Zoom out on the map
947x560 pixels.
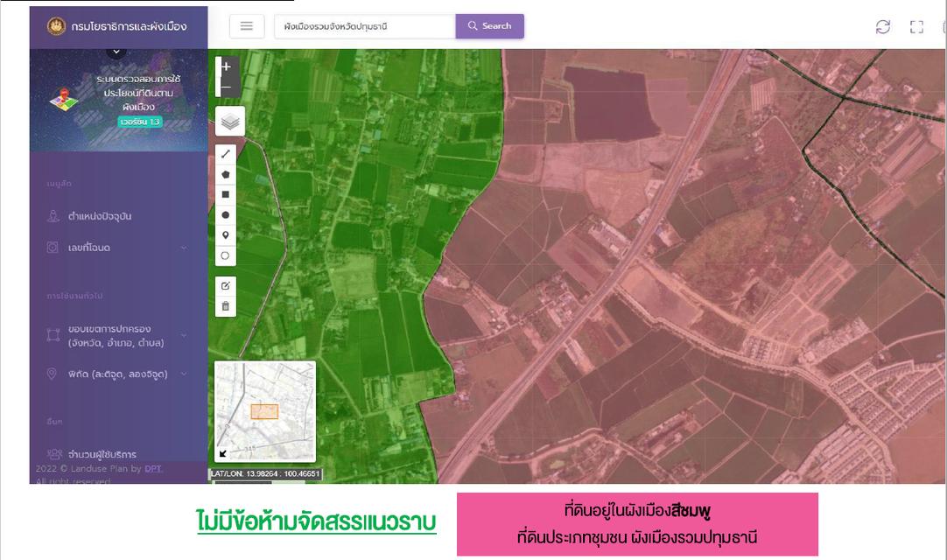point(227,87)
